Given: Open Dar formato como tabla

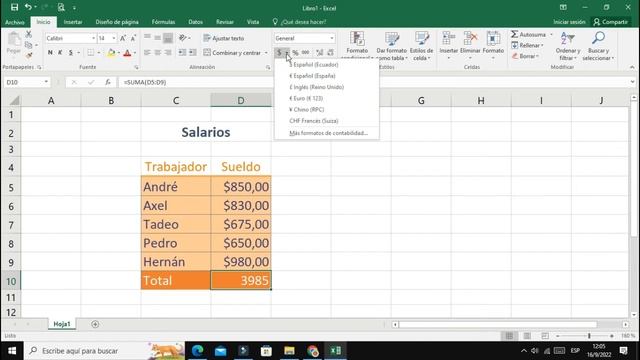Looking at the screenshot, I should 391,46.
